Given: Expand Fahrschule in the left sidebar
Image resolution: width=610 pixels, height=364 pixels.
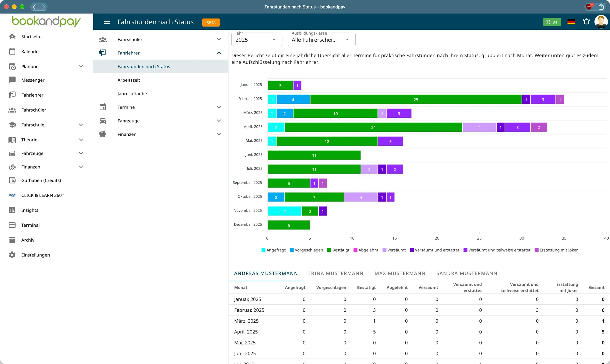Looking at the screenshot, I should coord(81,125).
